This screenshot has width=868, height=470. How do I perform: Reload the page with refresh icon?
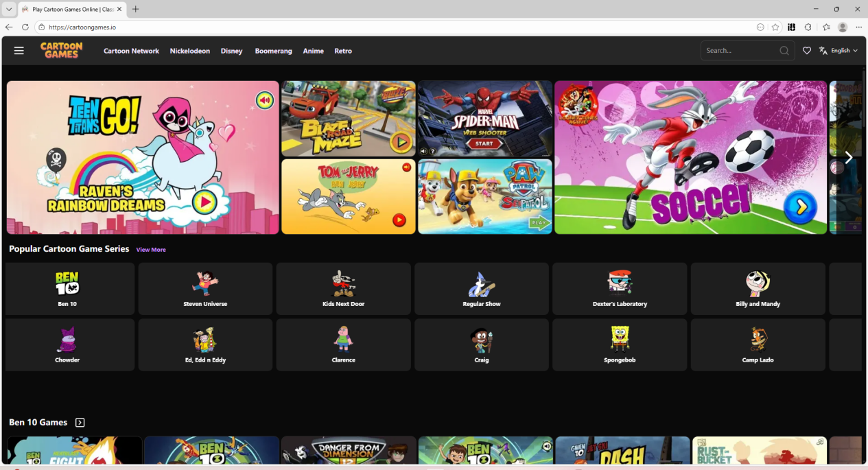click(25, 27)
